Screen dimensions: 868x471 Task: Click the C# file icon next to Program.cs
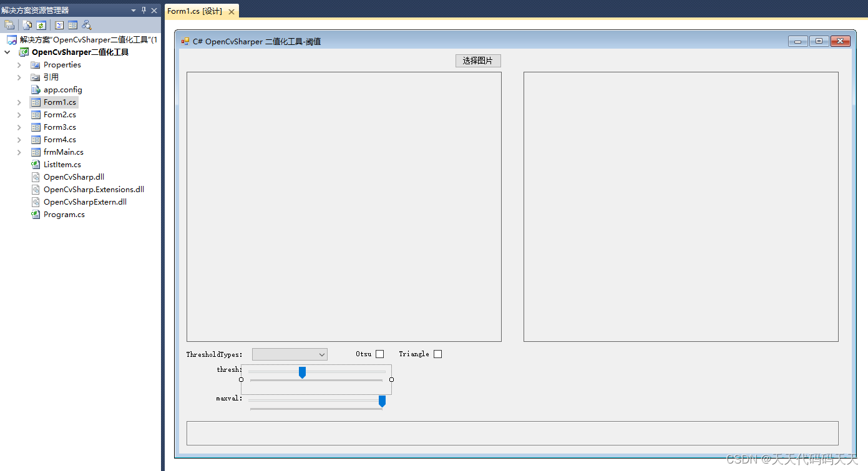pyautogui.click(x=35, y=214)
